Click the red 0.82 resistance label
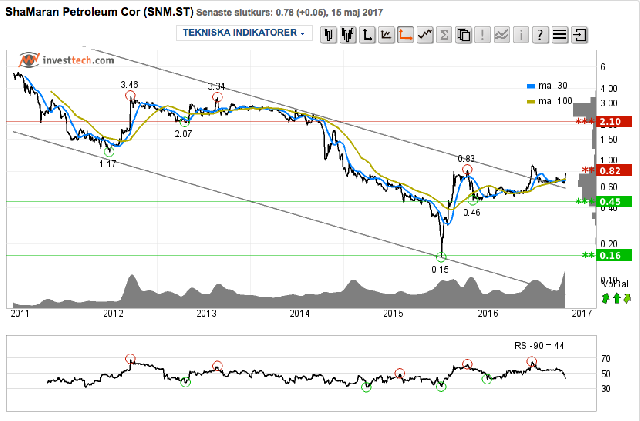 pos(614,170)
